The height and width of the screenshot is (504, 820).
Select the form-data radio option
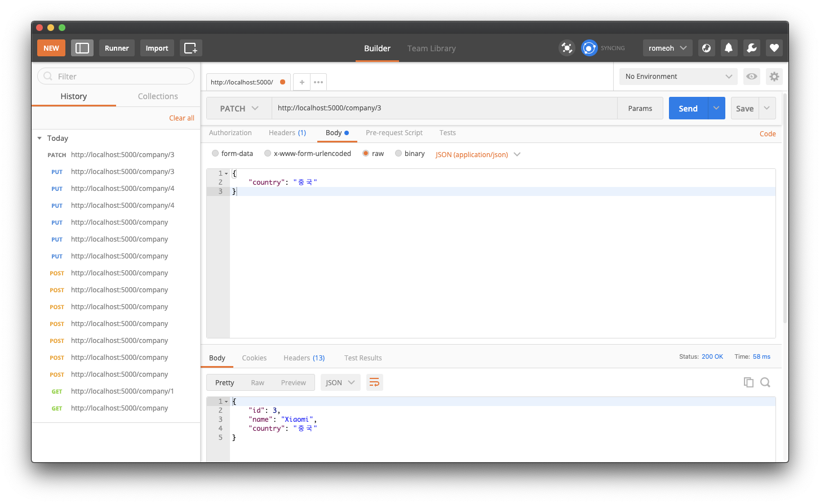[x=215, y=153]
